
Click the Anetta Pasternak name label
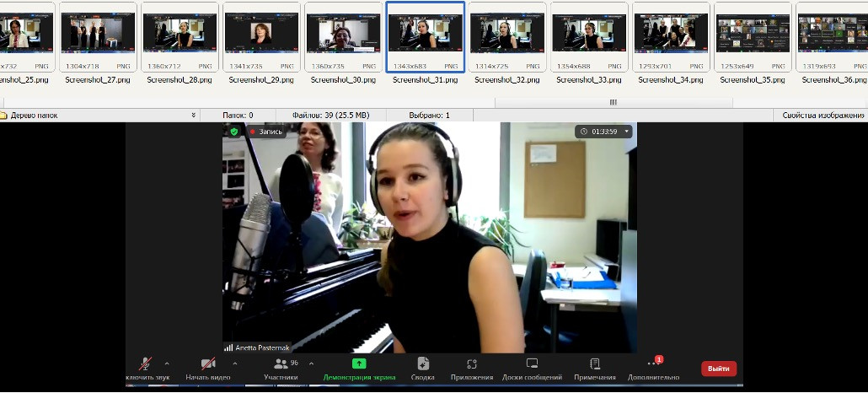click(x=262, y=348)
